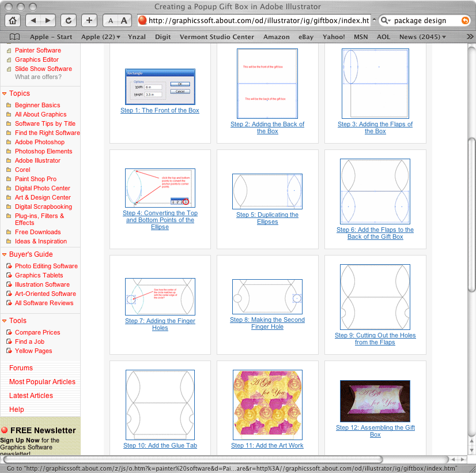Open the Forums link in sidebar
The image size is (476, 473).
click(21, 368)
